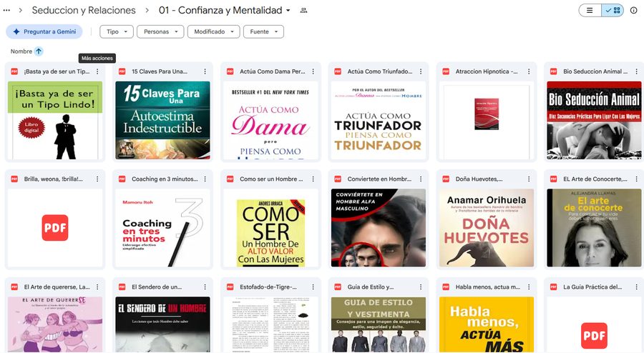Screen dimensions: 644x353
Task: Open more actions for Guia de Estilo y
Action: click(421, 287)
